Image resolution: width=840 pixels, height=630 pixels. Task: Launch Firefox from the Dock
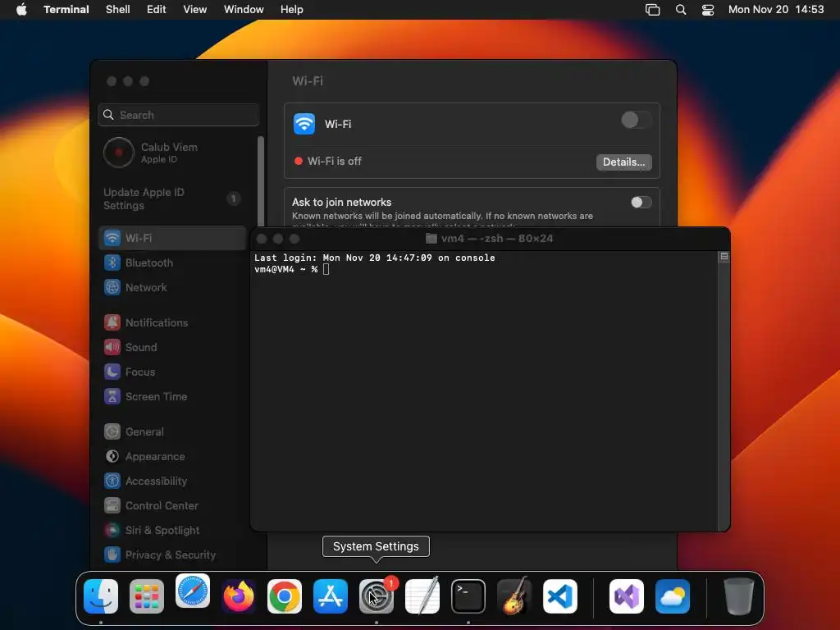pos(239,596)
